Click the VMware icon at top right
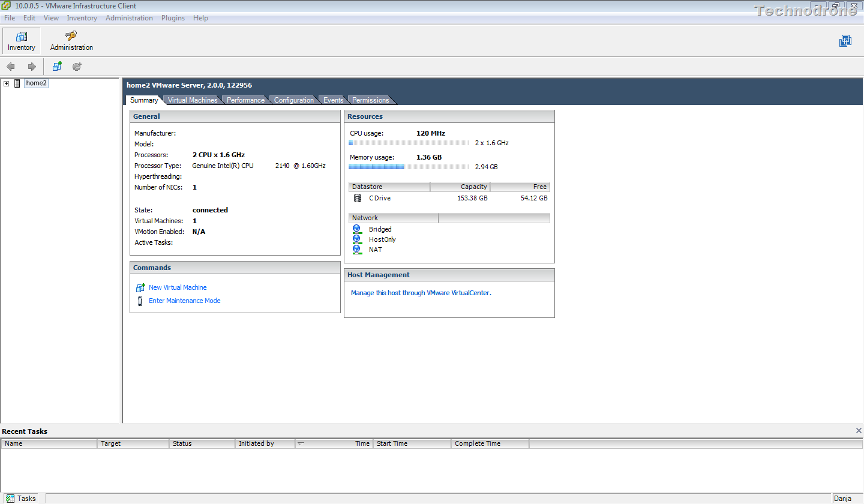Image resolution: width=864 pixels, height=504 pixels. click(x=845, y=41)
